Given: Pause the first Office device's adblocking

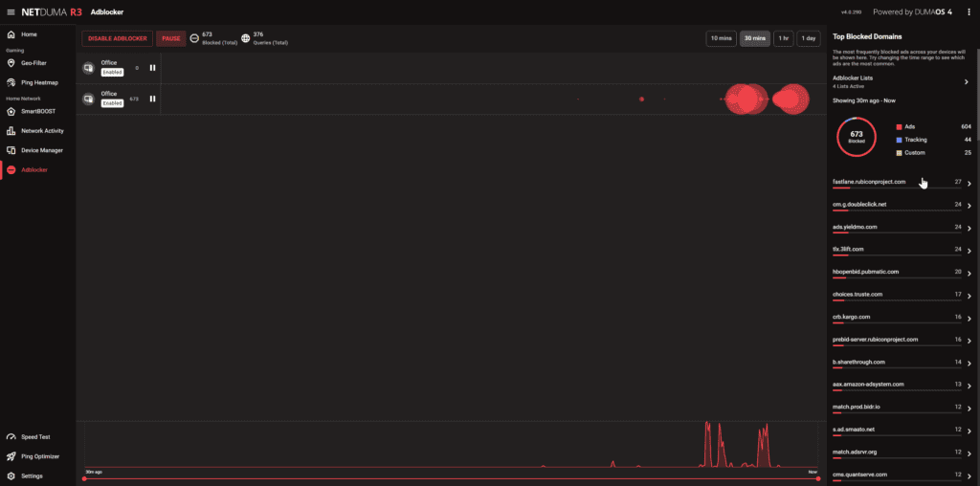Looking at the screenshot, I should pos(152,68).
